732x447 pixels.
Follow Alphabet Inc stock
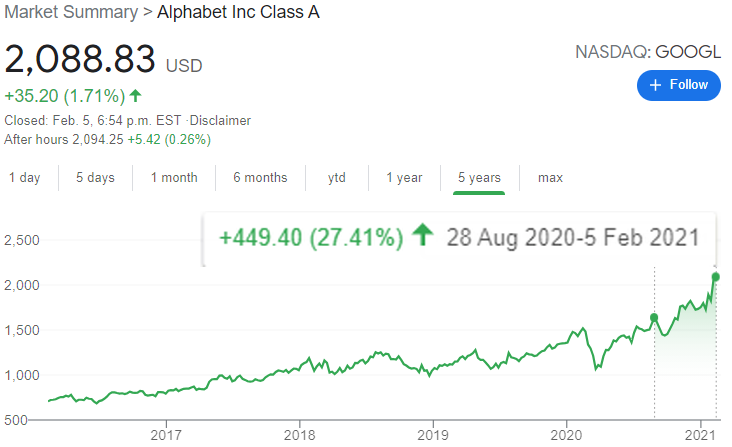click(679, 85)
